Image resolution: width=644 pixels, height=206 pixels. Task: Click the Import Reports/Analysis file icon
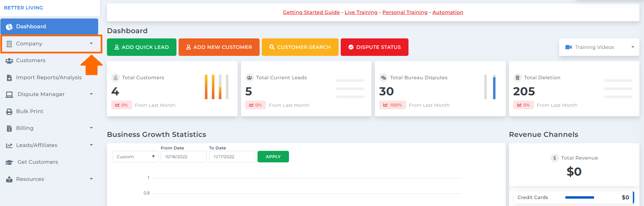tap(9, 78)
